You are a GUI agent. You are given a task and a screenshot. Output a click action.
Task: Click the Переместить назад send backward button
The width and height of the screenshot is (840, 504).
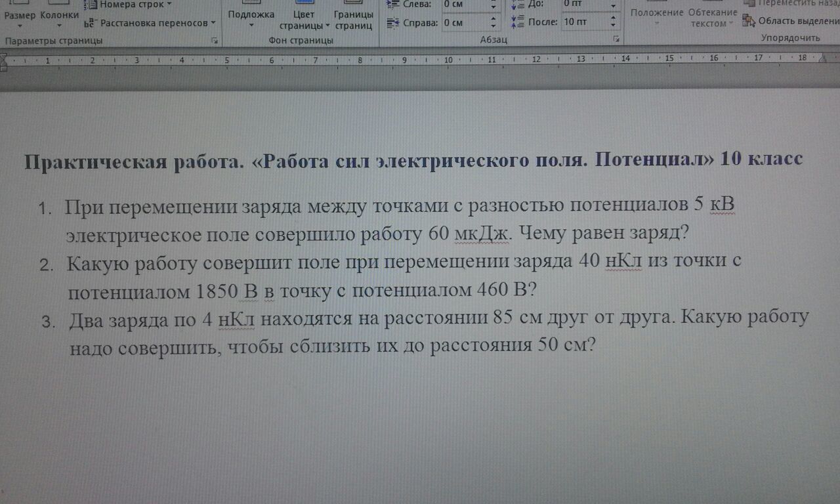(x=791, y=3)
